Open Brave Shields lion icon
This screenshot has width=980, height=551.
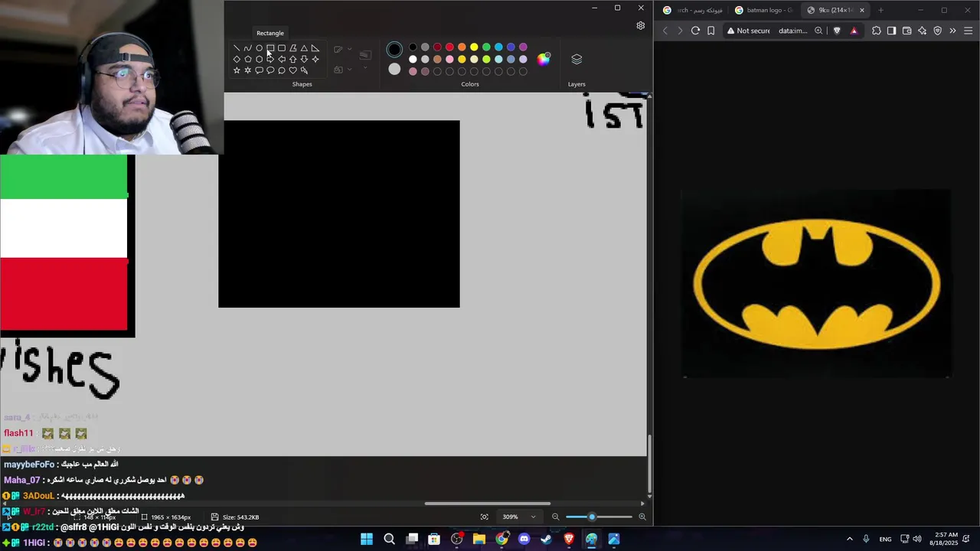click(837, 31)
